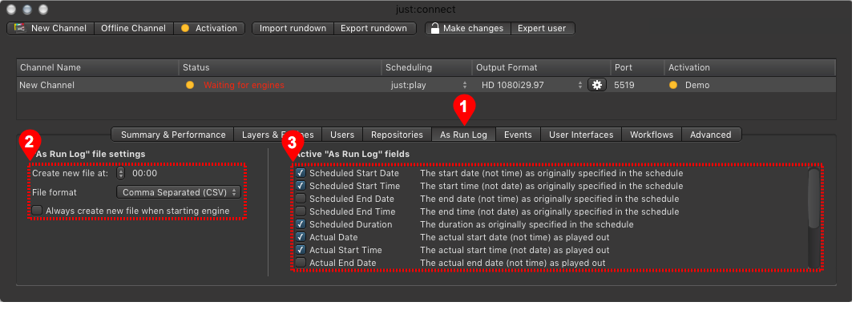Image resolution: width=868 pixels, height=318 pixels.
Task: Click the yellow Activation indicator dot
Action: (x=185, y=28)
